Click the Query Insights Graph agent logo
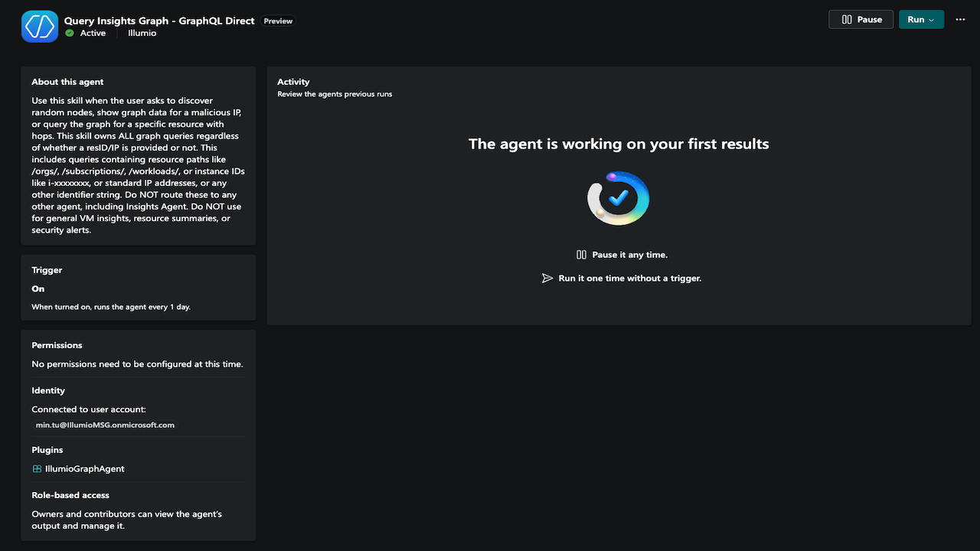This screenshot has height=551, width=980. (40, 26)
